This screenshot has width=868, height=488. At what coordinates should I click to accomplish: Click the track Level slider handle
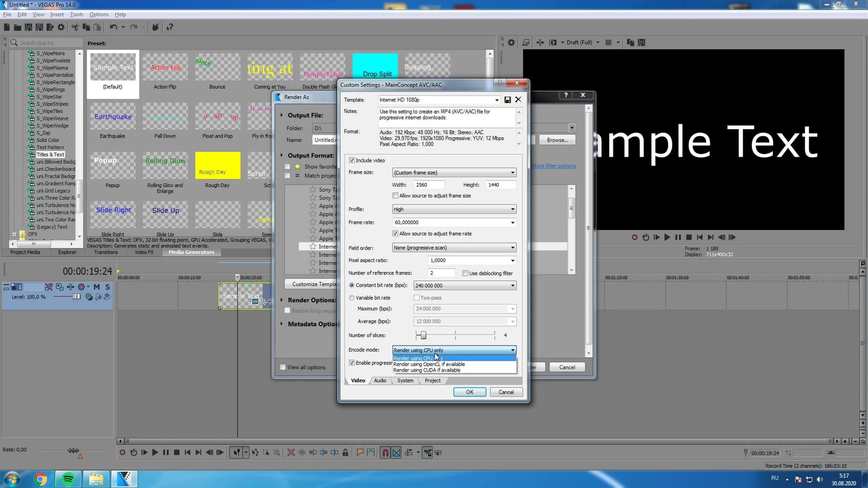tap(77, 297)
